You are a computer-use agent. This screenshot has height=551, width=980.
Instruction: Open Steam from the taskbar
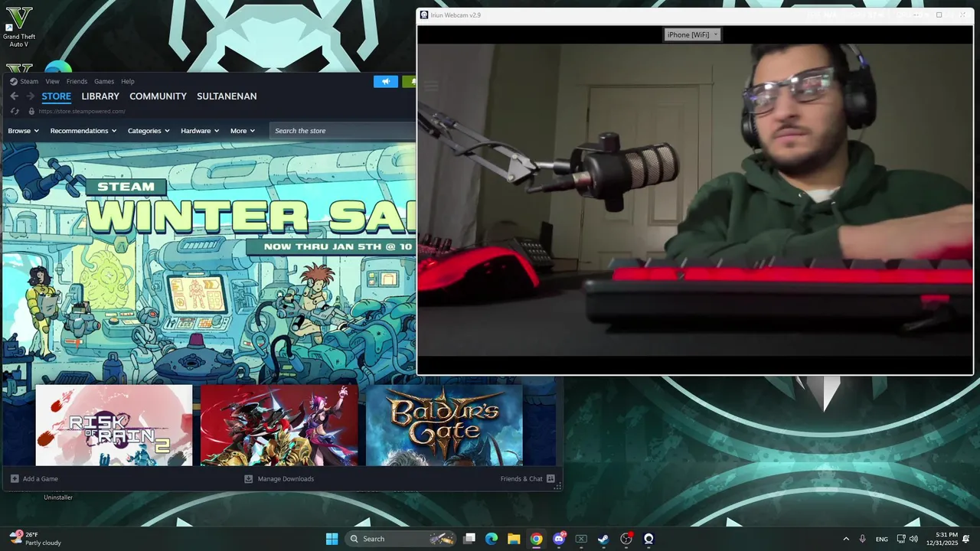[x=603, y=539]
